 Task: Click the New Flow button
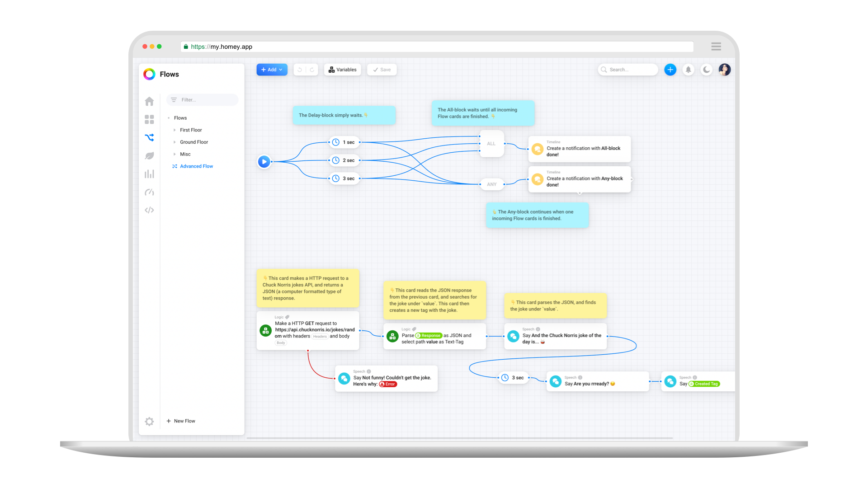coord(181,421)
